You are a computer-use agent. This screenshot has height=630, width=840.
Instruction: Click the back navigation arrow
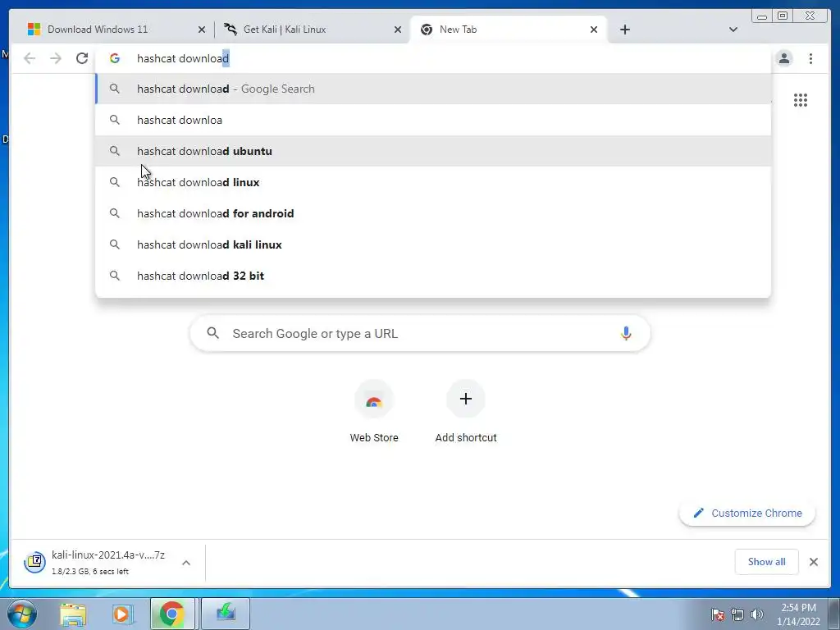coord(30,58)
